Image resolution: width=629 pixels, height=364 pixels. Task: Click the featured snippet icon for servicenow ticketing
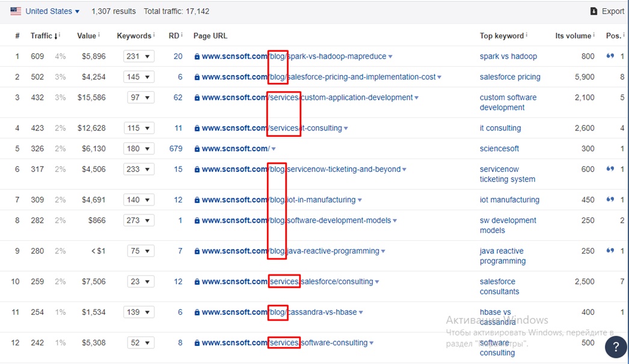point(610,169)
